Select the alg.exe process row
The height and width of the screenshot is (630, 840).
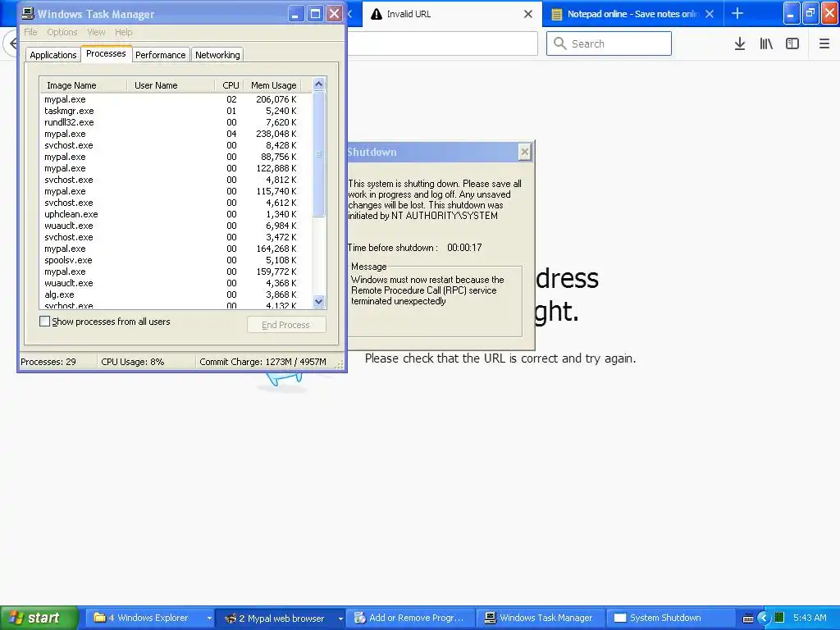coord(176,294)
